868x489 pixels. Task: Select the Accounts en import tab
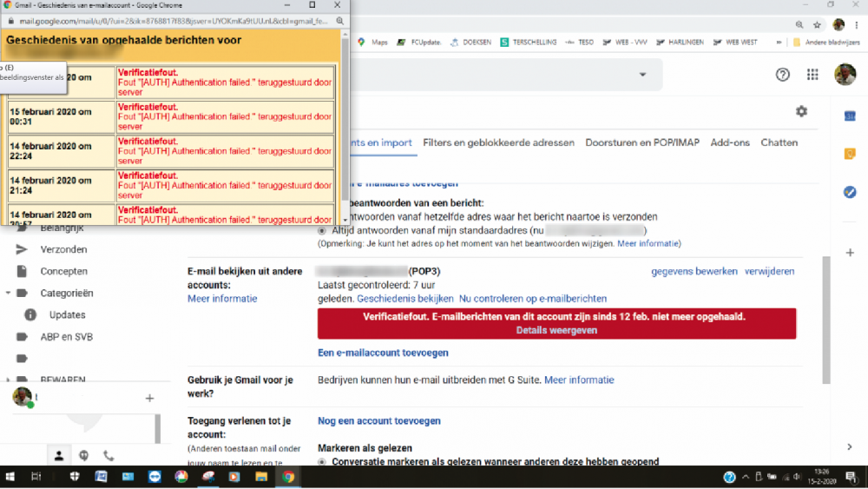pos(382,143)
